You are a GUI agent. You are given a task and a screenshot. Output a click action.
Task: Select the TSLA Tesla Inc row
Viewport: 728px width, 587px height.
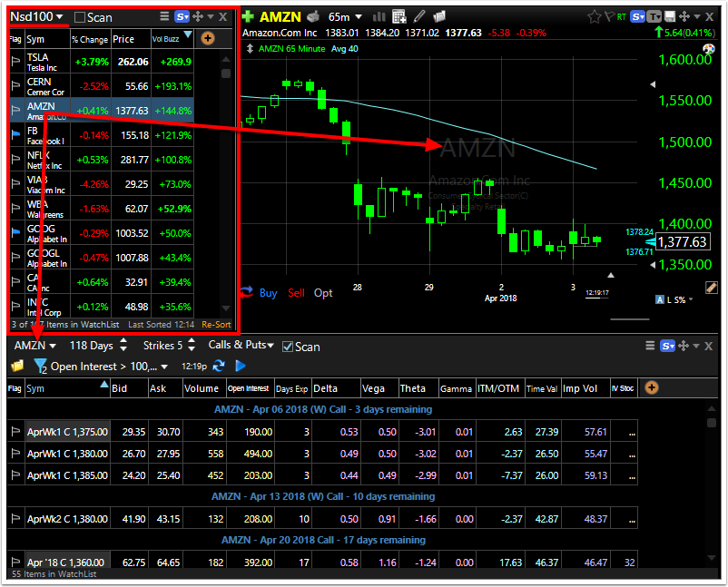[x=102, y=62]
